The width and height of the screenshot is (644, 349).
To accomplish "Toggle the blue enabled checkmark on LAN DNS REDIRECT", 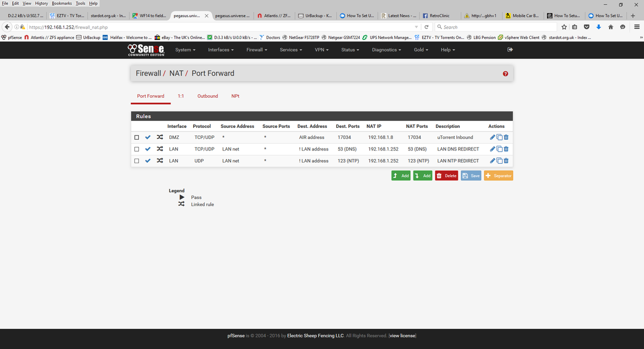I will coord(148,149).
